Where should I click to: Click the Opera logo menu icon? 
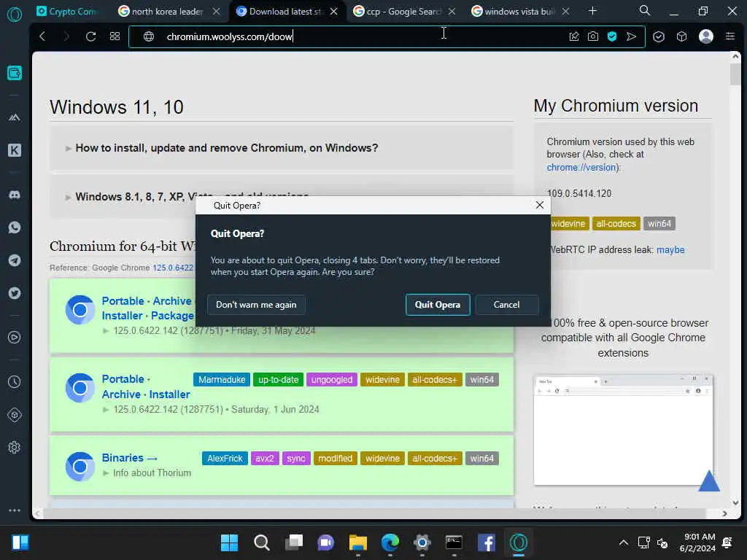[15, 14]
